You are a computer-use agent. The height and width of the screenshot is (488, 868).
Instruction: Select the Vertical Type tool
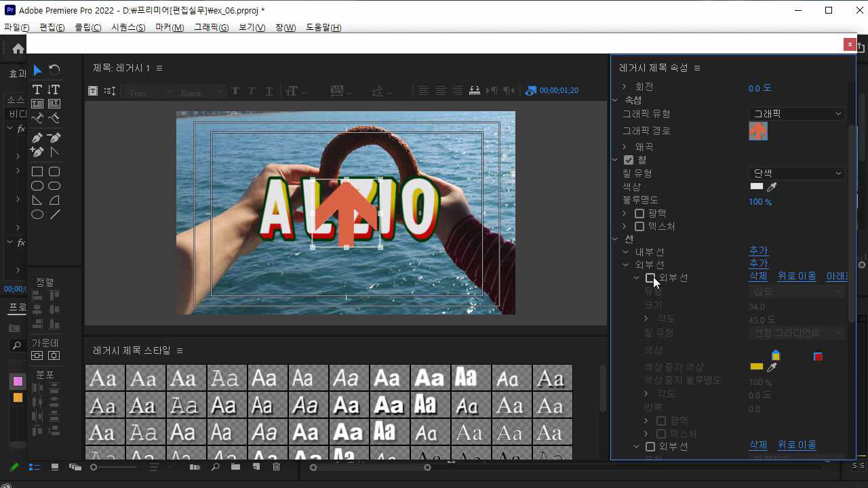(x=54, y=89)
